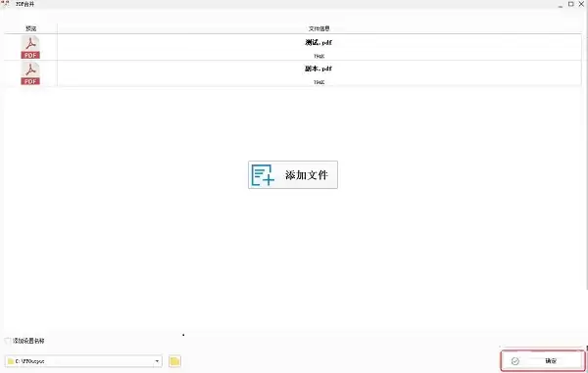
Task: Click the 预览 column header
Action: pyautogui.click(x=30, y=28)
